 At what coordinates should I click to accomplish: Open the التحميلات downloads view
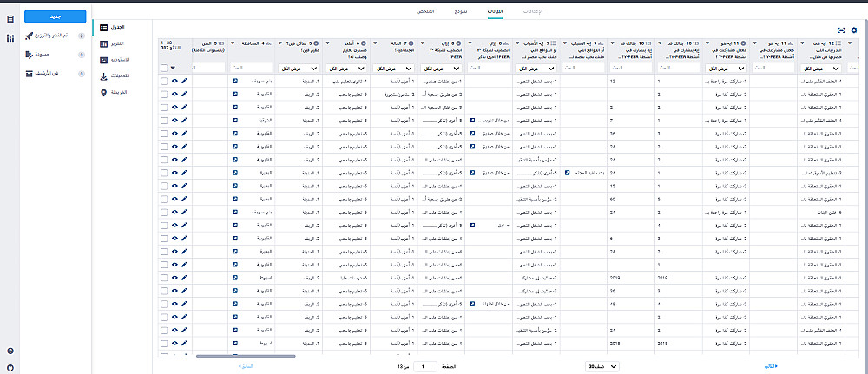[x=115, y=76]
